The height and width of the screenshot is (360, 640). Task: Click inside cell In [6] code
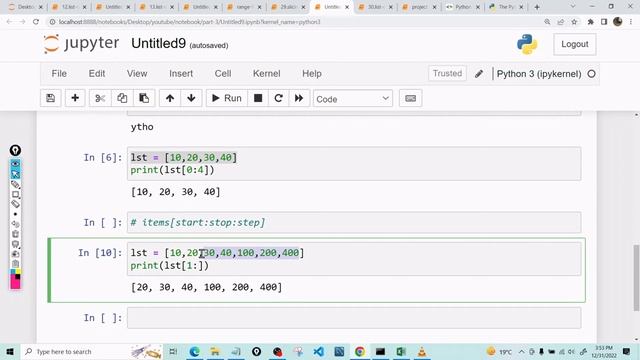[354, 164]
